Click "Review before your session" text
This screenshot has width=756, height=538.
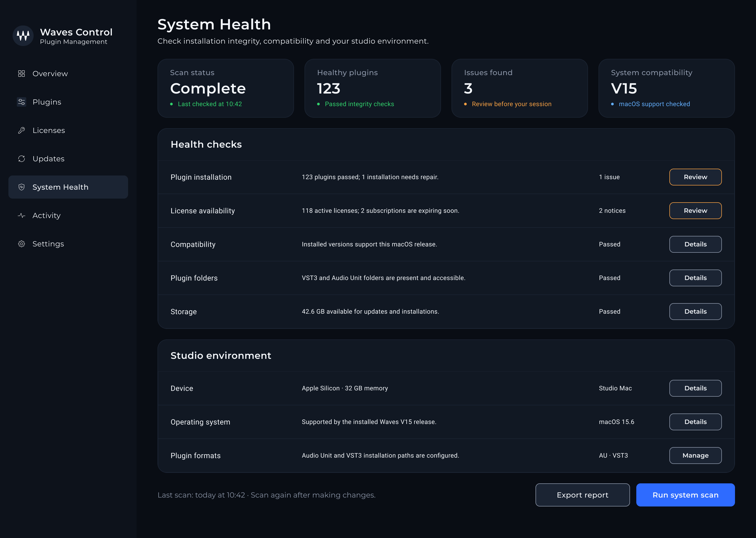tap(512, 104)
